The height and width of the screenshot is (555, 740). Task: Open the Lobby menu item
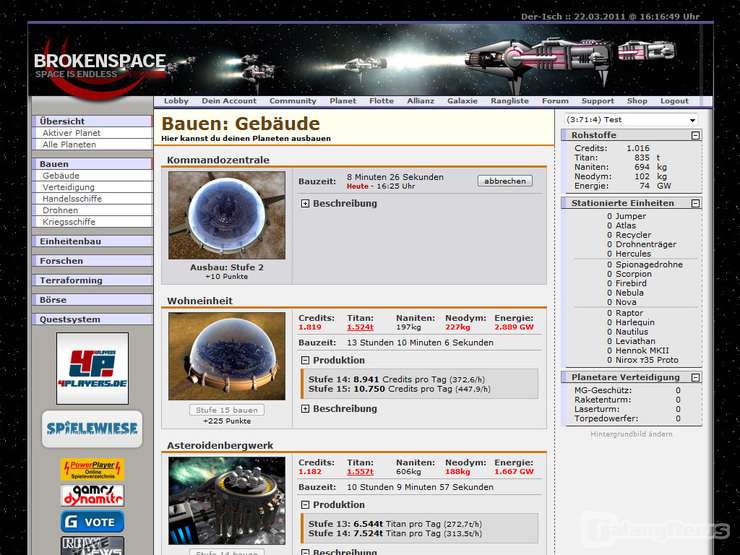[176, 101]
